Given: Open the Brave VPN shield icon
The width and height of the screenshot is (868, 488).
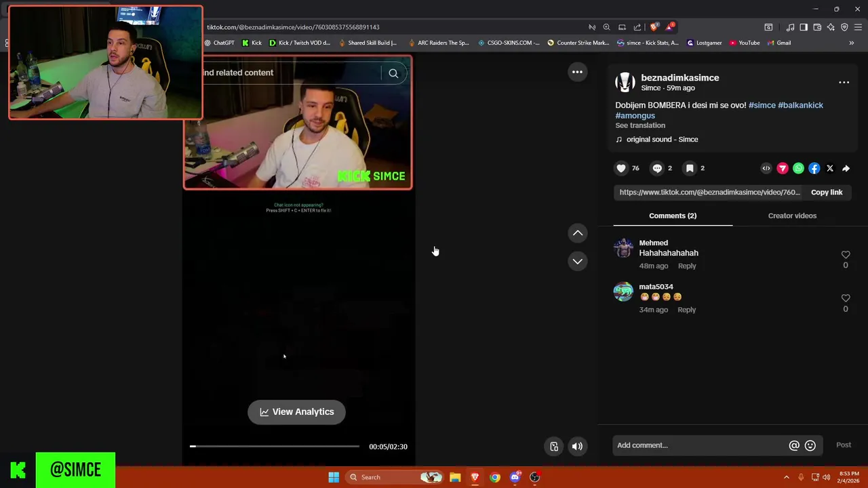Looking at the screenshot, I should 844,27.
